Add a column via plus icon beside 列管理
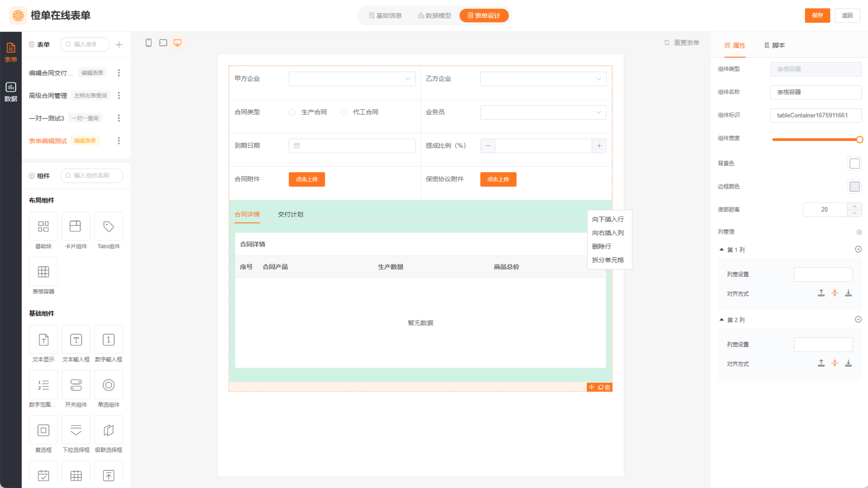This screenshot has width=868, height=488. [x=860, y=232]
